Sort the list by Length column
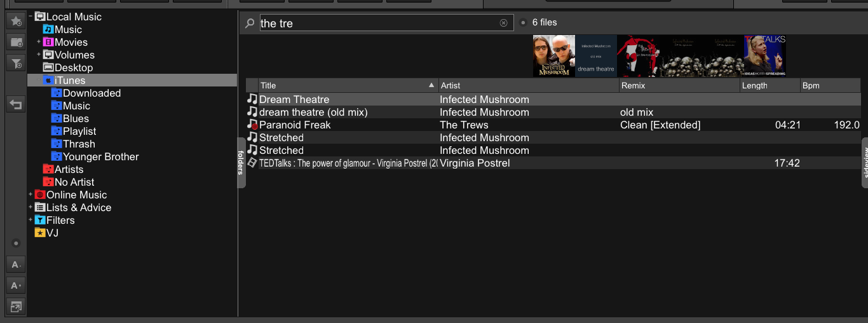This screenshot has width=868, height=323. 770,85
